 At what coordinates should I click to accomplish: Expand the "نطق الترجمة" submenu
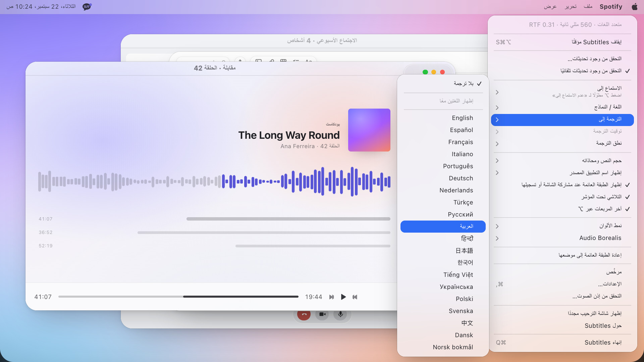pos(562,143)
